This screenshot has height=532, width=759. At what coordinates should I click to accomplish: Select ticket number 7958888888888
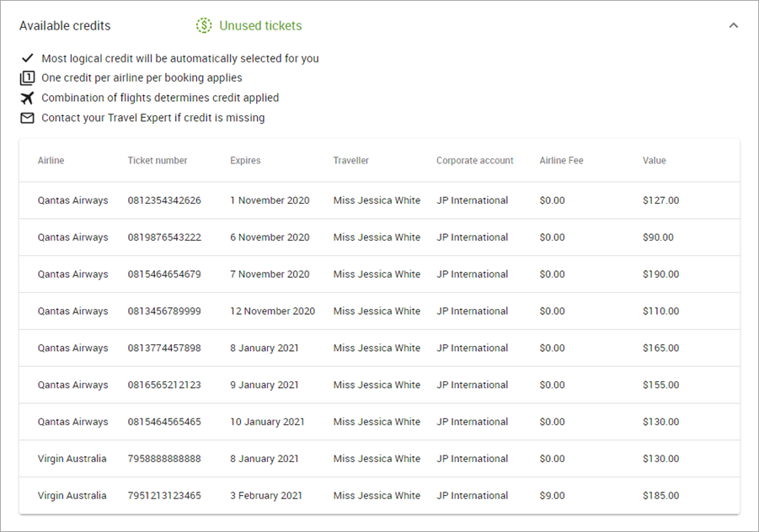[164, 459]
